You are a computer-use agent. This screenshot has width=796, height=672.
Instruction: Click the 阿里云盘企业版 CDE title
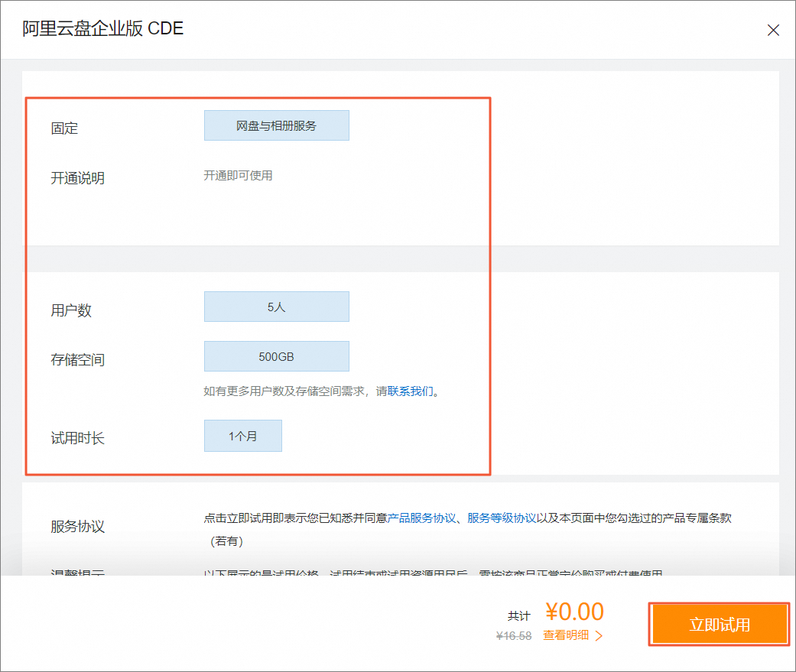pyautogui.click(x=102, y=28)
